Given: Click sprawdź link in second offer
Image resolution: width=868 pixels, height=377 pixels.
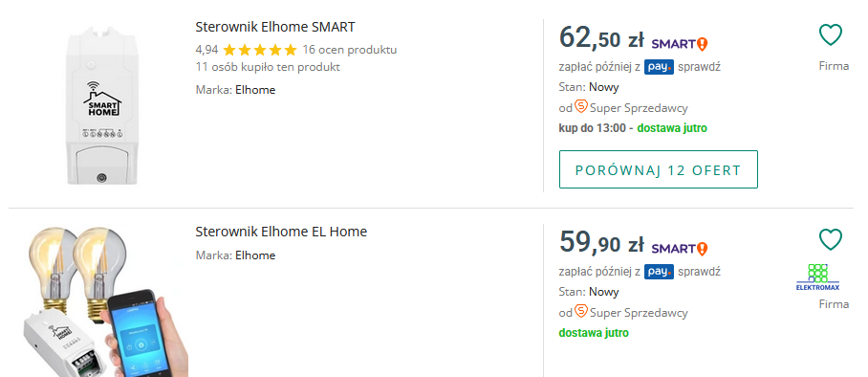Looking at the screenshot, I should [699, 272].
